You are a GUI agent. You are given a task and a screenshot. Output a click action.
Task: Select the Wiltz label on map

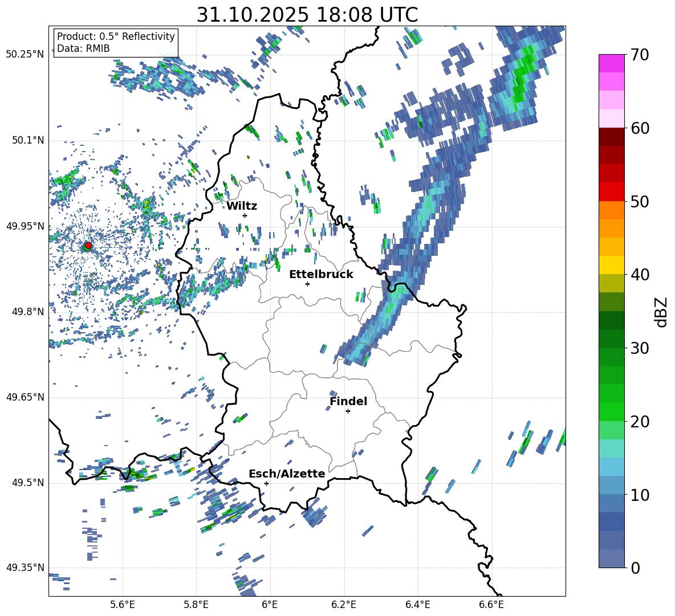(x=242, y=206)
